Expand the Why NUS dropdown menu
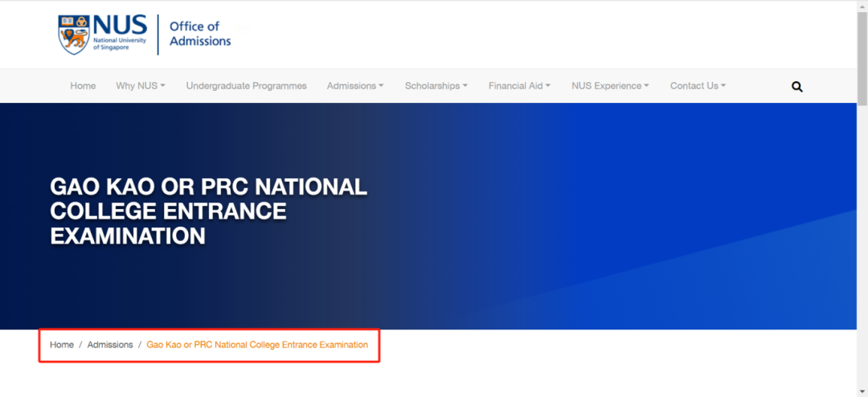This screenshot has height=397, width=868. [x=141, y=86]
